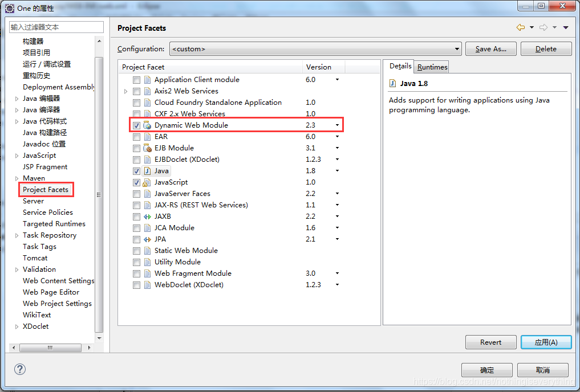Open the view menu triangle at top right

click(566, 27)
